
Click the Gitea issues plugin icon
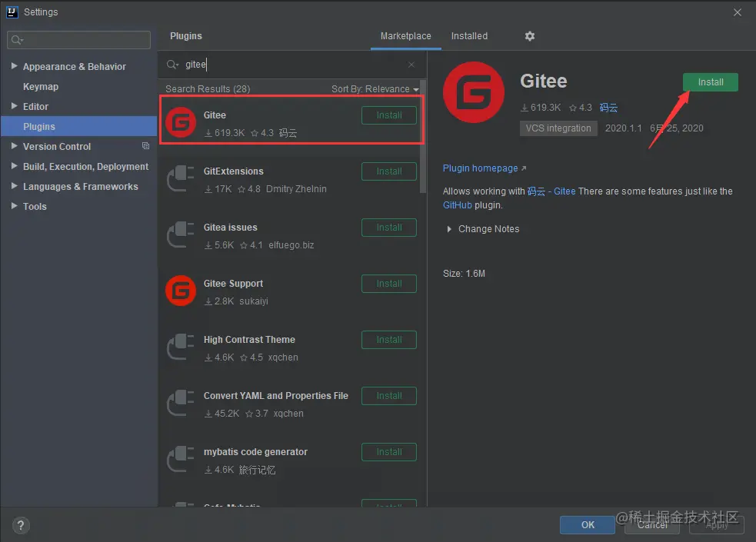pyautogui.click(x=181, y=234)
